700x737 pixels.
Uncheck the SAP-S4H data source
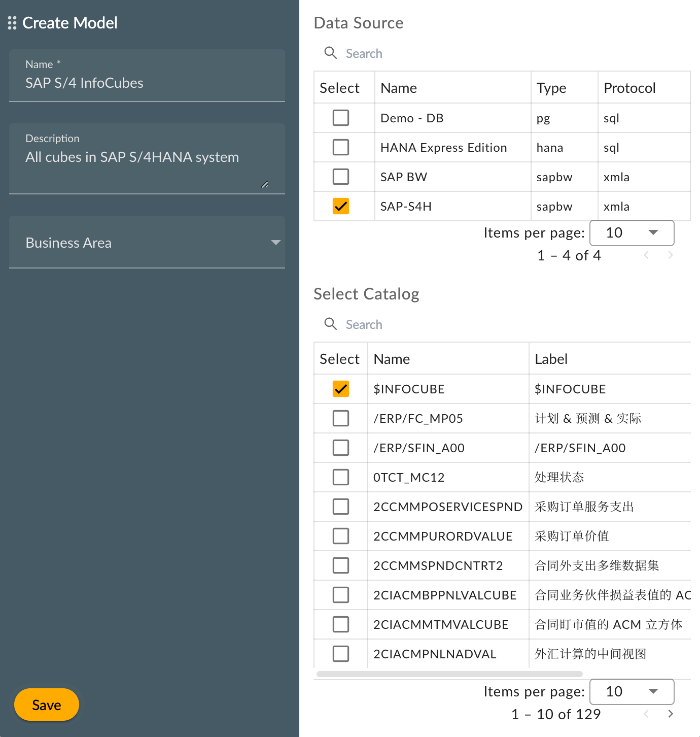click(x=340, y=206)
